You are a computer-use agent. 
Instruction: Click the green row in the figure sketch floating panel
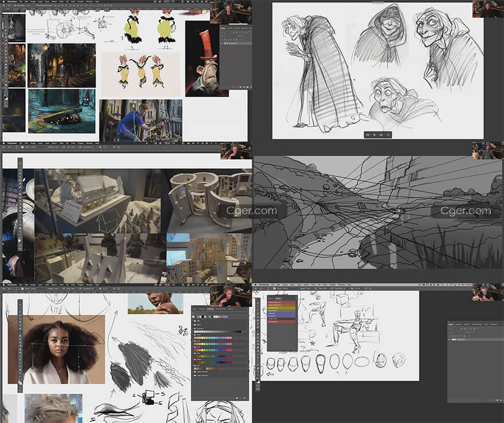tap(282, 311)
